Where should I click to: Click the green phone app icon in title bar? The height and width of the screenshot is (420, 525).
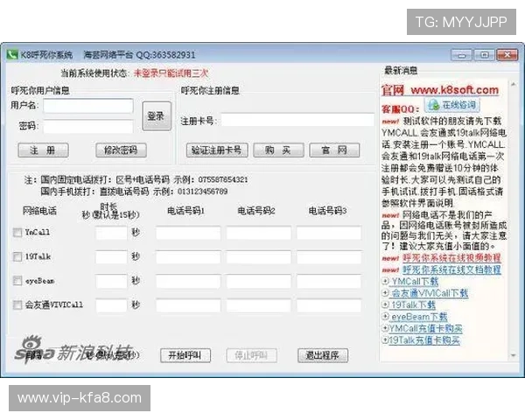point(12,54)
